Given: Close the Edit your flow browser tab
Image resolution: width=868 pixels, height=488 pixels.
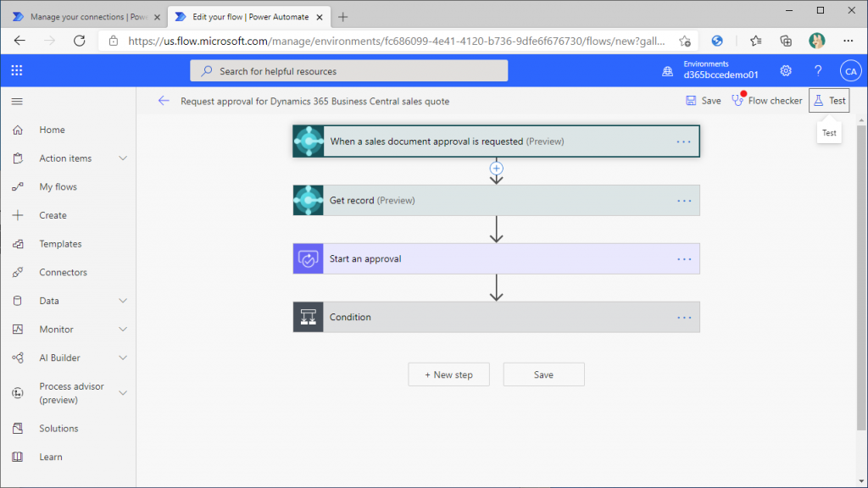Looking at the screenshot, I should click(320, 17).
